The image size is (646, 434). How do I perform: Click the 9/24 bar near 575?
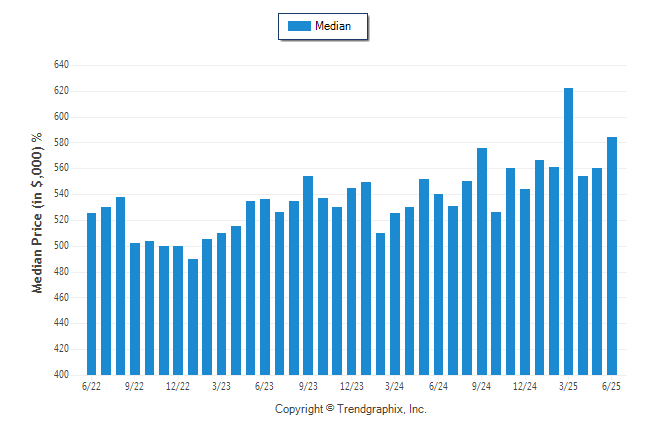pos(482,262)
